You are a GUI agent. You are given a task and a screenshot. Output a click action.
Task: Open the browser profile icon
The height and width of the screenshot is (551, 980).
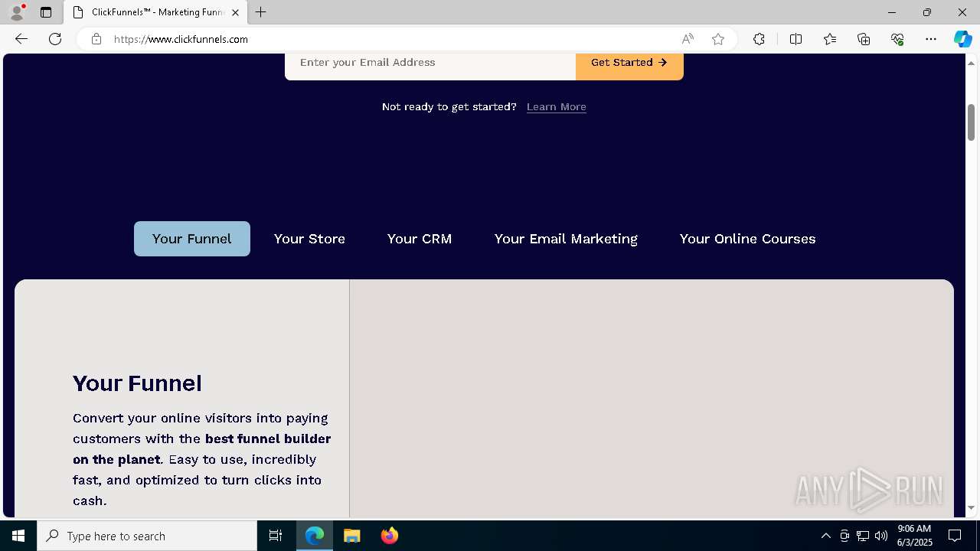[x=17, y=12]
